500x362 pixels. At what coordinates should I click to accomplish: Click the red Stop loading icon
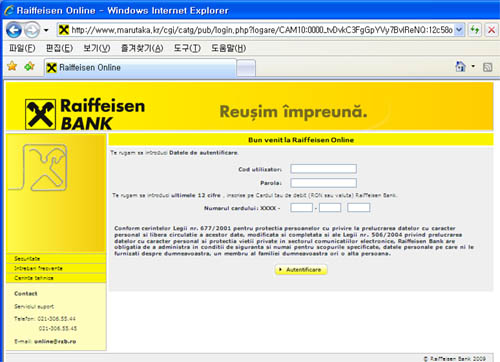point(491,30)
